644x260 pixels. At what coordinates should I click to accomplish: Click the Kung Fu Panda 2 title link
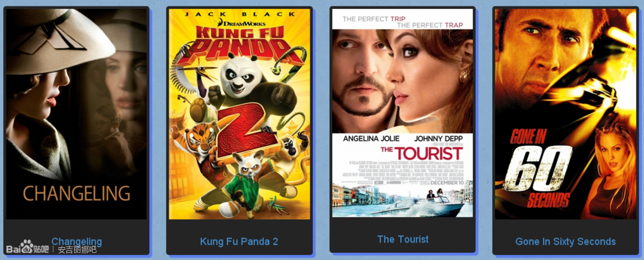click(239, 241)
